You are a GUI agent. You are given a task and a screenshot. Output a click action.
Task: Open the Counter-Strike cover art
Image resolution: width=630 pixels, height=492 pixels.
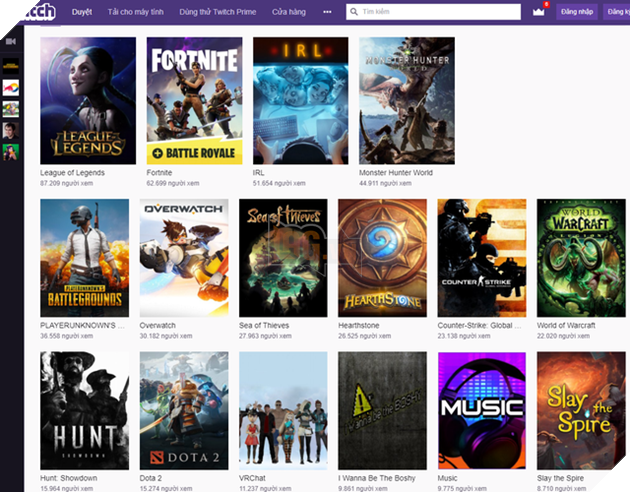[482, 258]
